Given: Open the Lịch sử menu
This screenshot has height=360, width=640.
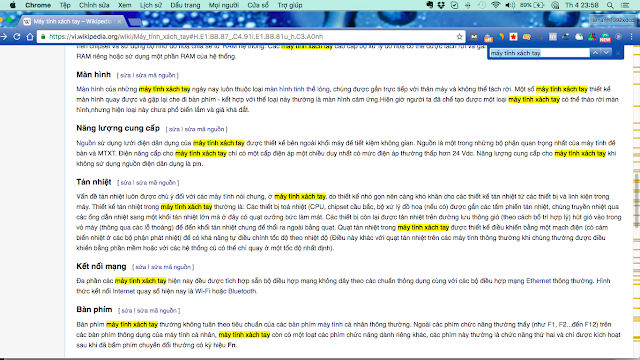Looking at the screenshot, I should click(x=151, y=5).
